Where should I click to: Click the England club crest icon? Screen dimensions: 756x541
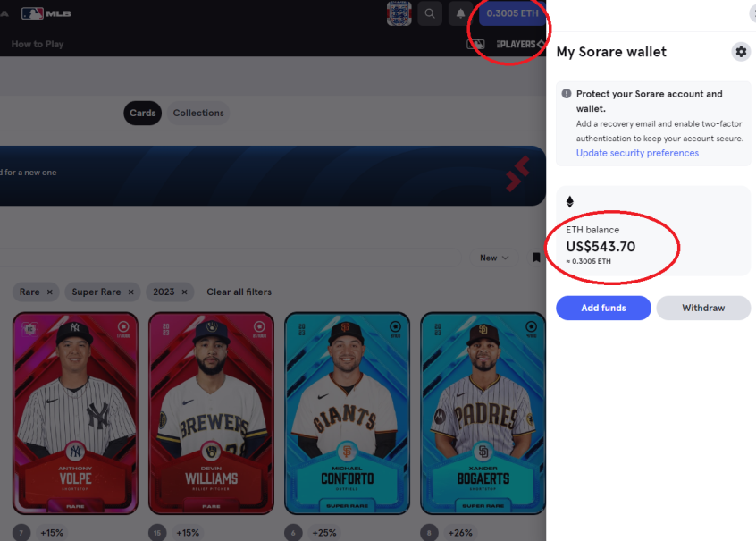pos(399,13)
